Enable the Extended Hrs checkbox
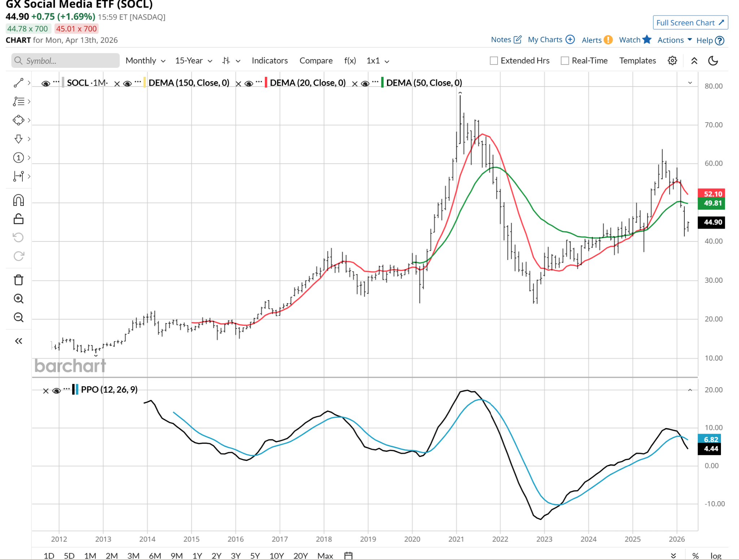 [x=494, y=61]
